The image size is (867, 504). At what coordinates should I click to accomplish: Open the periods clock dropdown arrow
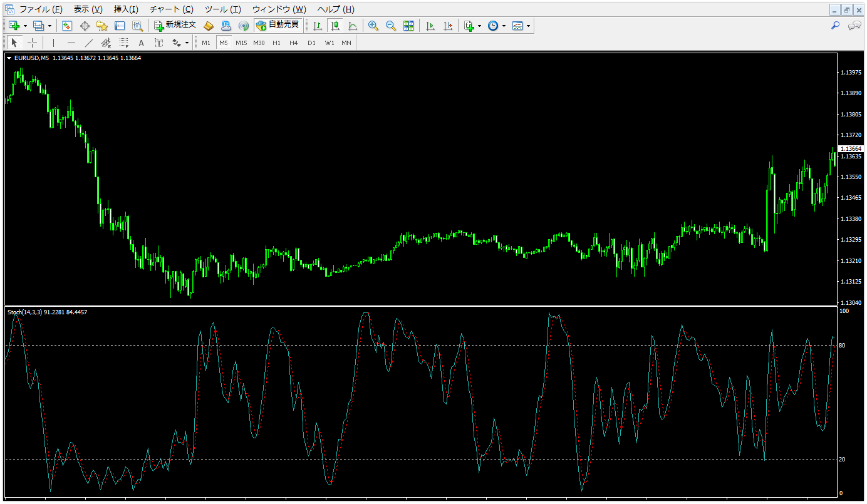click(x=504, y=26)
